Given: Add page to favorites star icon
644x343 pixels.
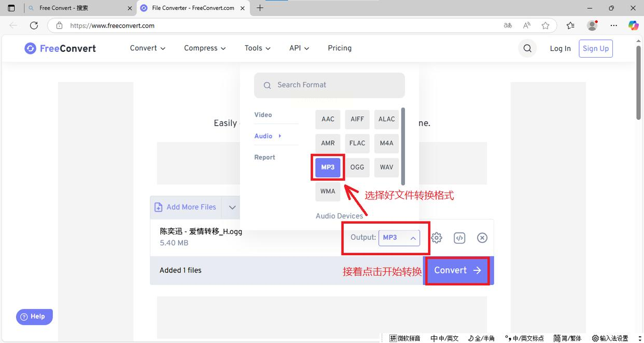Looking at the screenshot, I should pyautogui.click(x=545, y=25).
